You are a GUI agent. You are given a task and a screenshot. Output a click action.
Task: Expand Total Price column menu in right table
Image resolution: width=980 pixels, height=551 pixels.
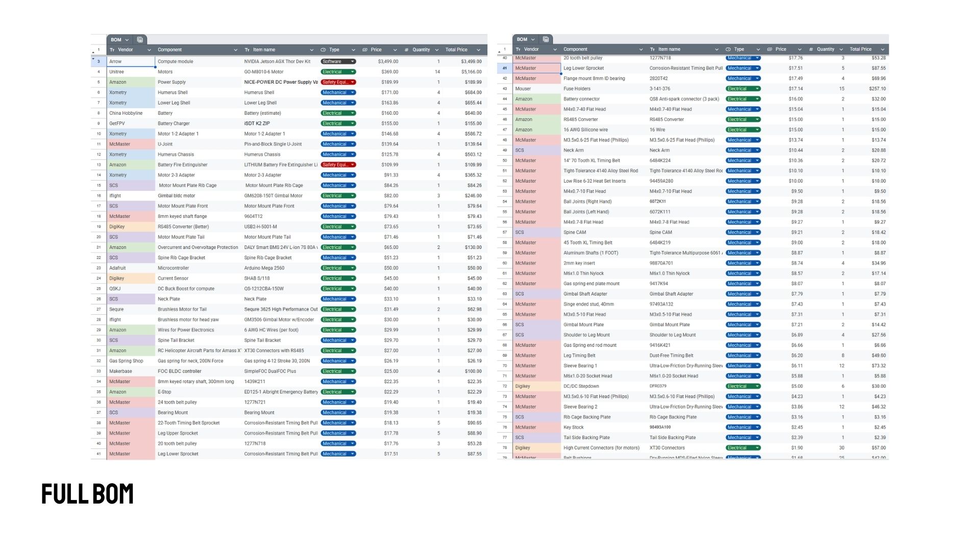click(x=883, y=49)
